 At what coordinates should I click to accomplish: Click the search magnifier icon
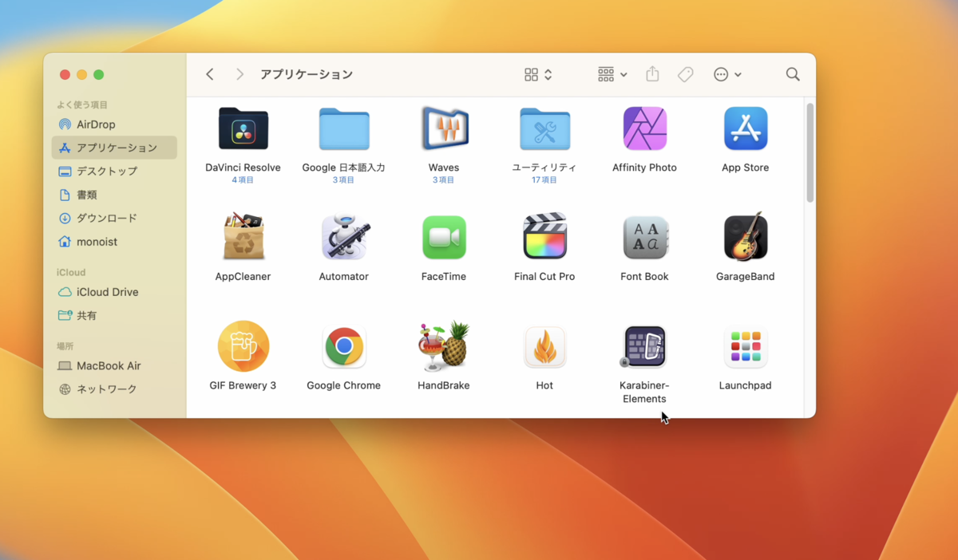click(793, 74)
